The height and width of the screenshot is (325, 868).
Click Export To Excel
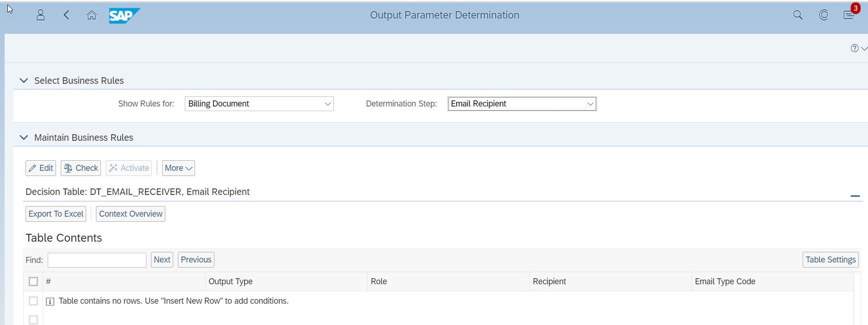[x=56, y=214]
